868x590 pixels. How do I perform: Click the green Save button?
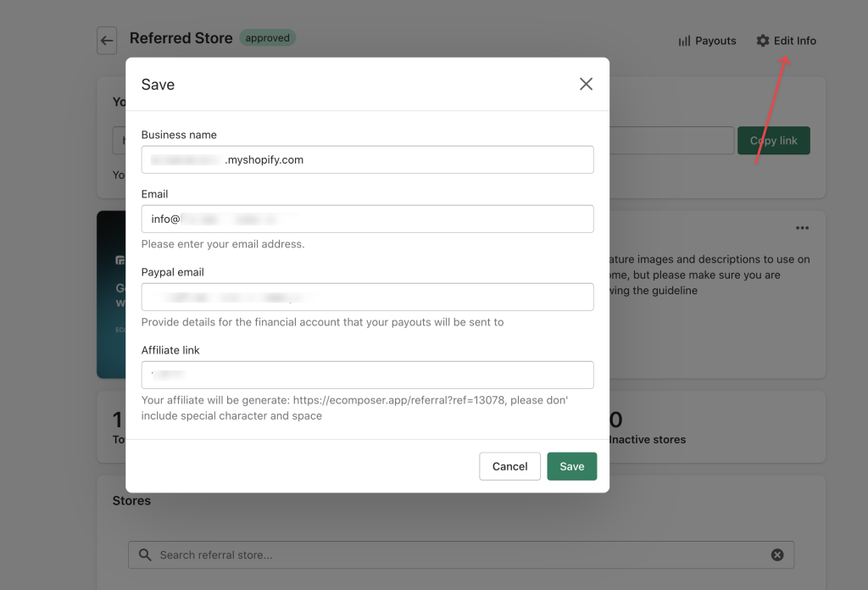[x=572, y=466]
